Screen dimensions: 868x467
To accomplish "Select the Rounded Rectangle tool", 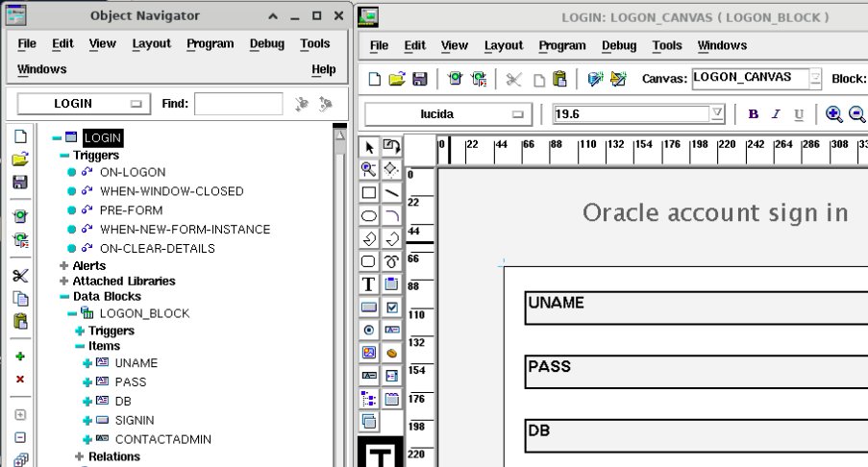I will click(x=369, y=261).
